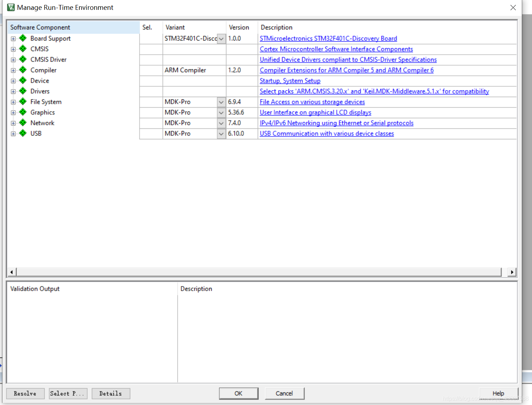Expand the File System tree node
Image resolution: width=532 pixels, height=405 pixels.
click(13, 102)
